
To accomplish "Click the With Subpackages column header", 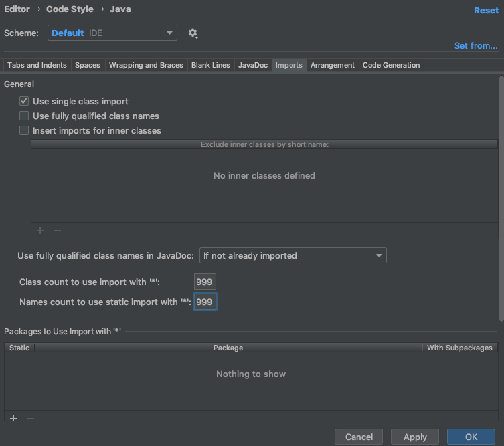I will pos(460,348).
